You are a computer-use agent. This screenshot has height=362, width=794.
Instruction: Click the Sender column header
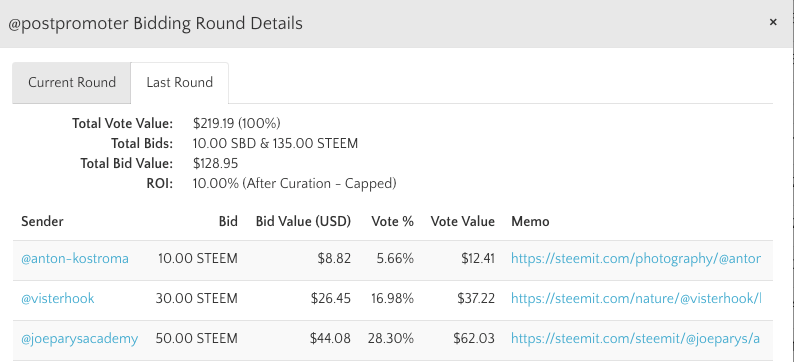[43, 221]
